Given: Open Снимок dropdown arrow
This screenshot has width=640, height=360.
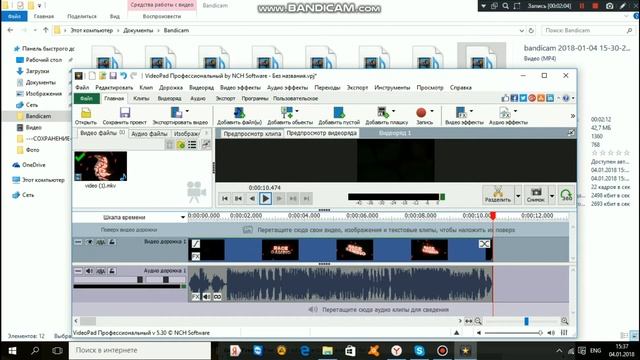Looking at the screenshot, I should [552, 196].
